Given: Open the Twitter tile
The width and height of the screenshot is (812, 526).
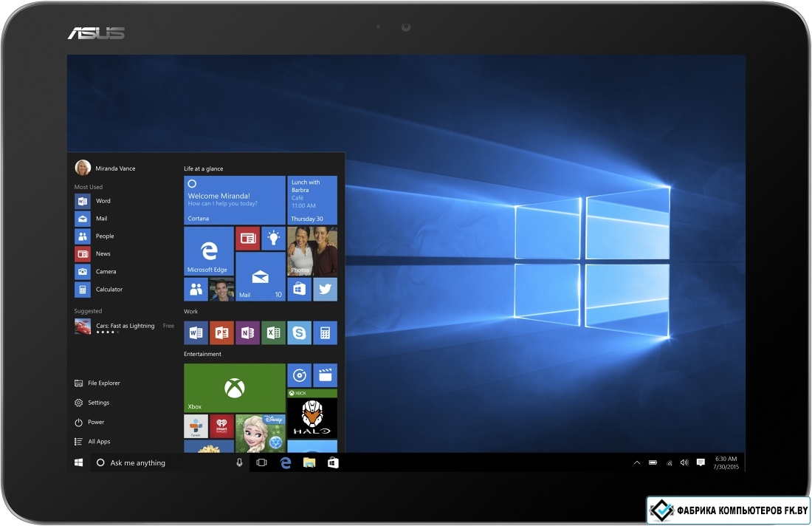Looking at the screenshot, I should pos(326,289).
